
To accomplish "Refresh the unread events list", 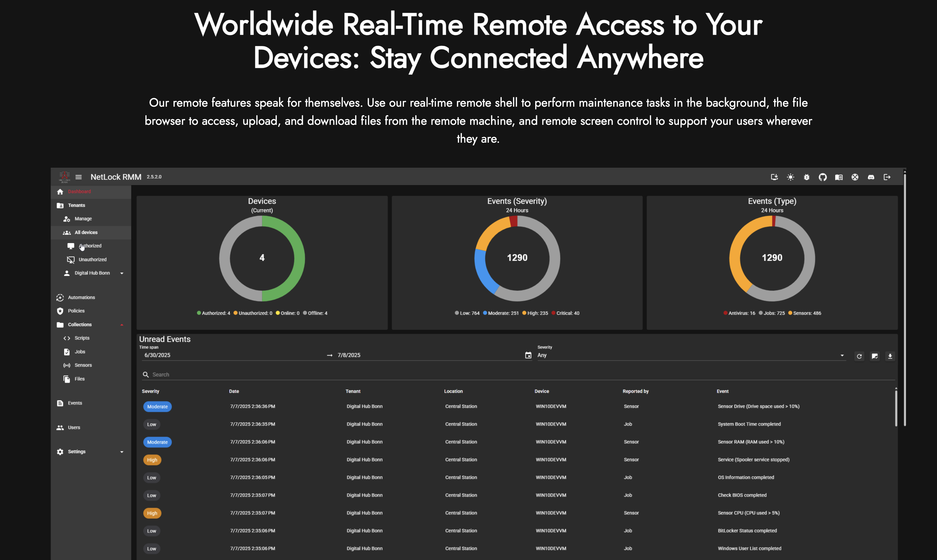I will click(x=859, y=356).
